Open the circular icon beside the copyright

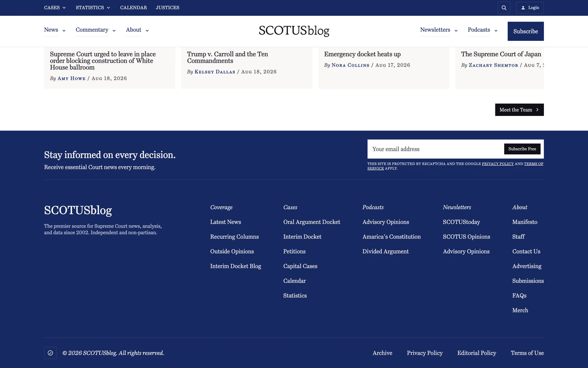click(x=50, y=353)
